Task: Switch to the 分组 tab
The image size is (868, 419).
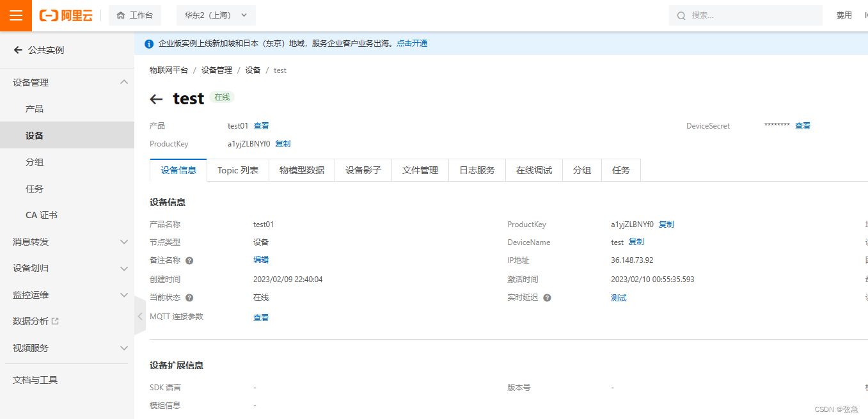Action: (x=582, y=170)
